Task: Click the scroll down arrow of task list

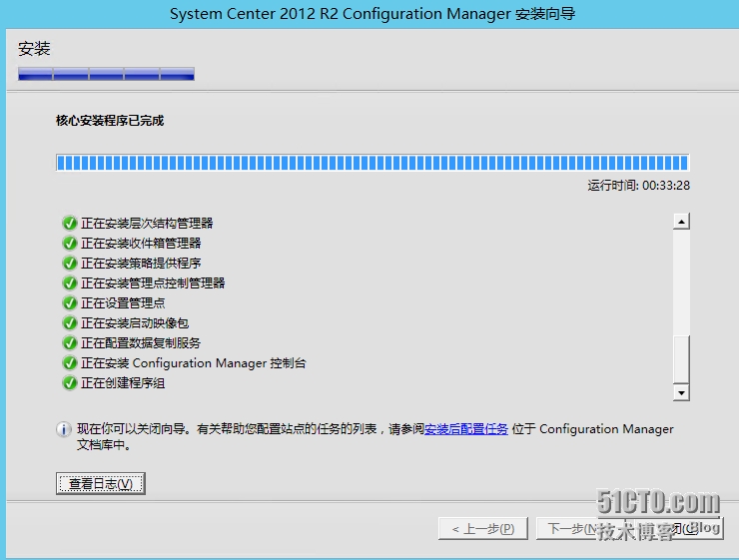Action: point(681,392)
